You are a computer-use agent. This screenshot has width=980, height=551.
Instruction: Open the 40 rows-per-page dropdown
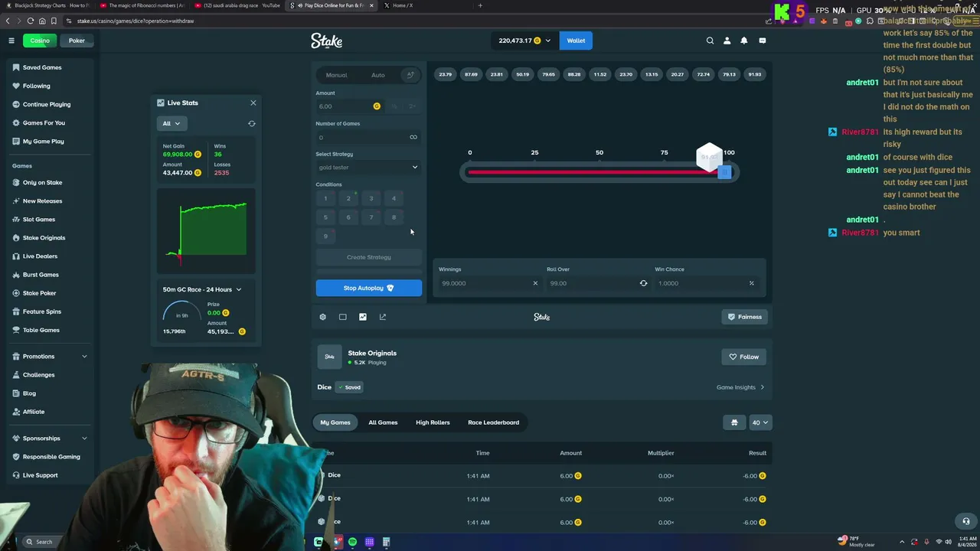point(760,422)
